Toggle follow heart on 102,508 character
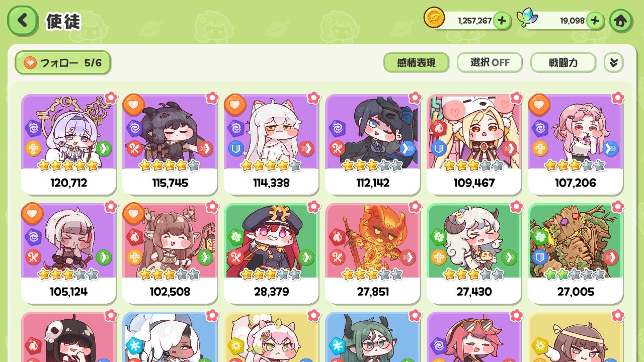This screenshot has width=644, height=362. 133,214
